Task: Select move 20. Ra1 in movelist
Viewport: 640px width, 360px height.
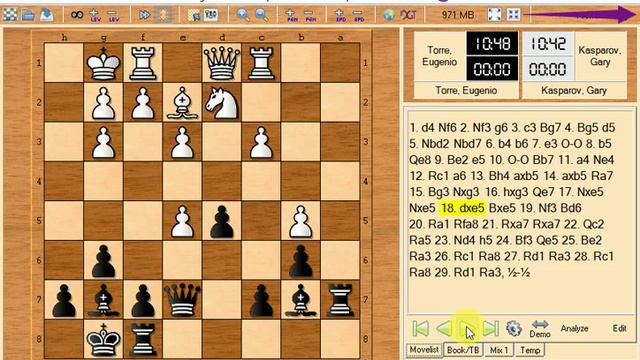Action: (429, 224)
